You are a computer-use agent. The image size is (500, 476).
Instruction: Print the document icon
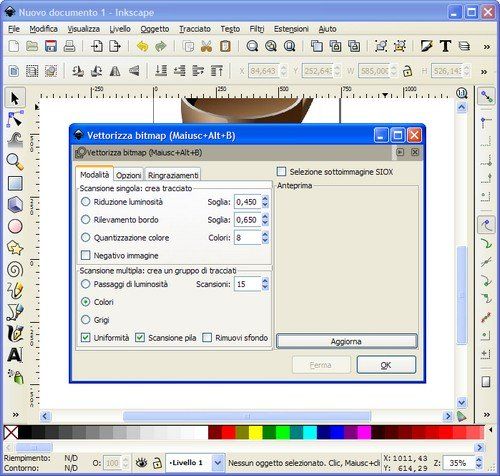click(69, 46)
